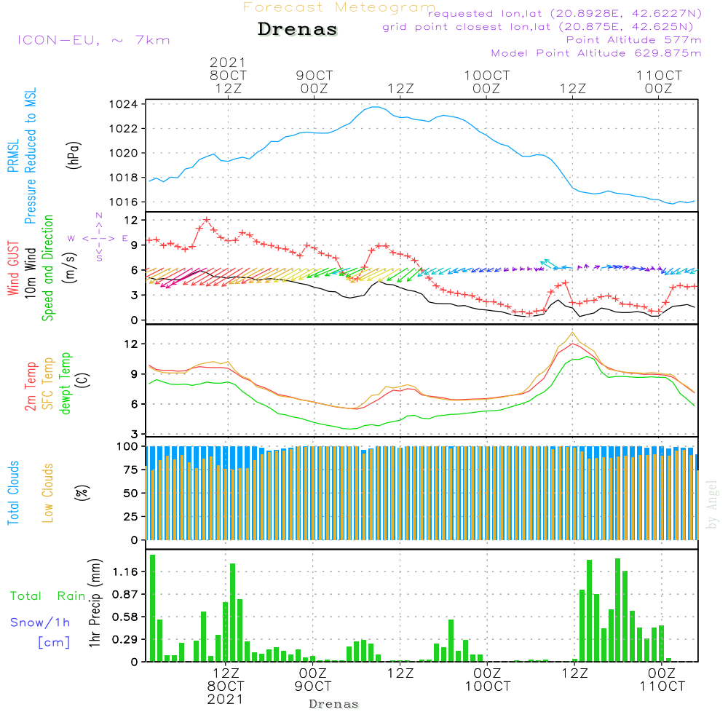This screenshot has height=728, width=728.
Task: Click the wind direction compass rose
Action: coord(98,238)
